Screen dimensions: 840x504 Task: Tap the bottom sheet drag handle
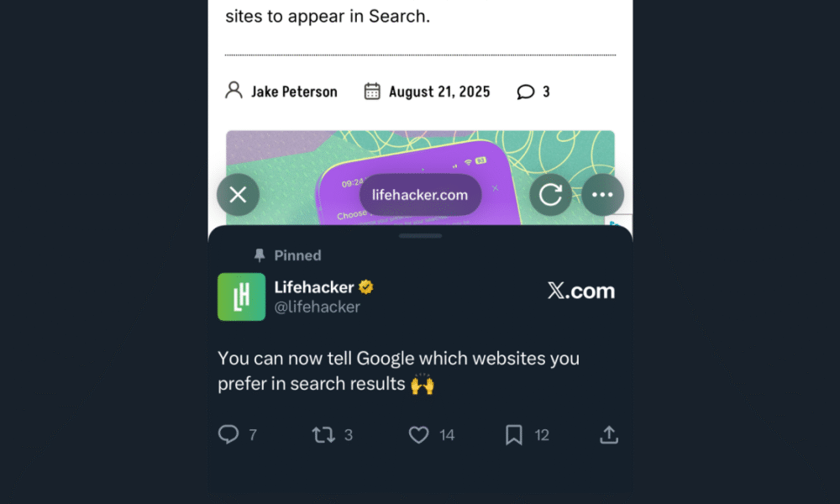click(420, 236)
